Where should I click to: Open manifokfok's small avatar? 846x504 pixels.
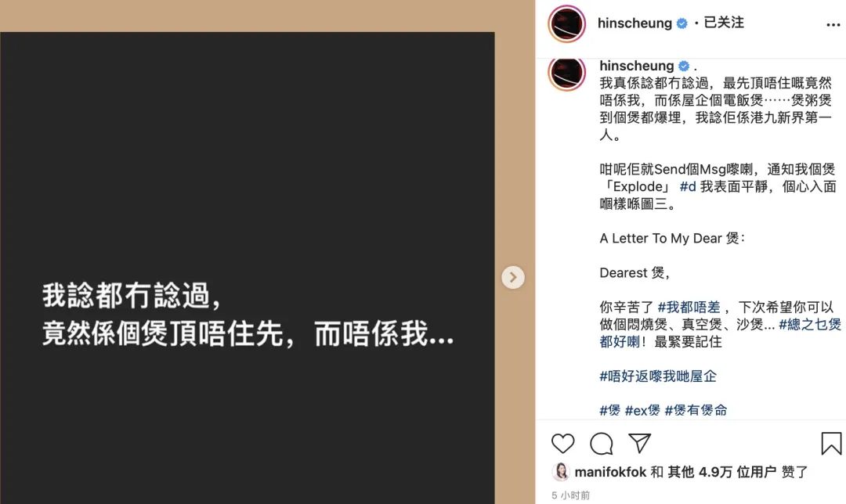point(561,472)
